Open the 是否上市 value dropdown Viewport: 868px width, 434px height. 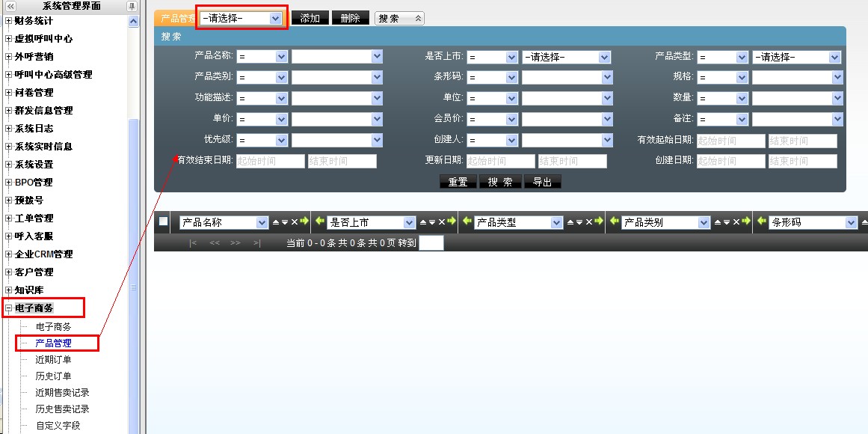coord(567,57)
